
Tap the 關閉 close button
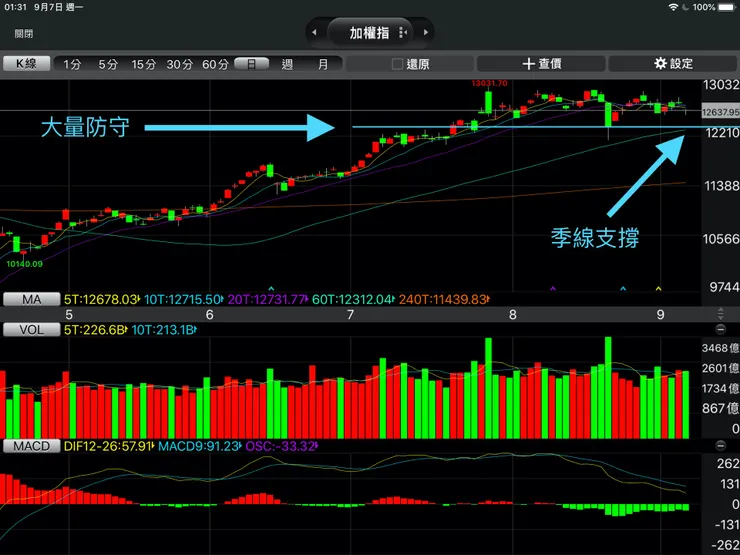[24, 34]
